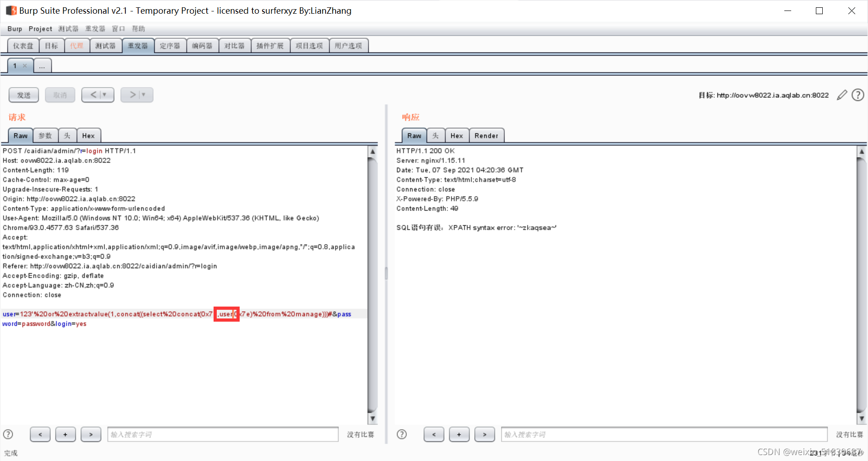Viewport: 868px width, 461px height.
Task: Select the response Raw tab
Action: tap(414, 136)
